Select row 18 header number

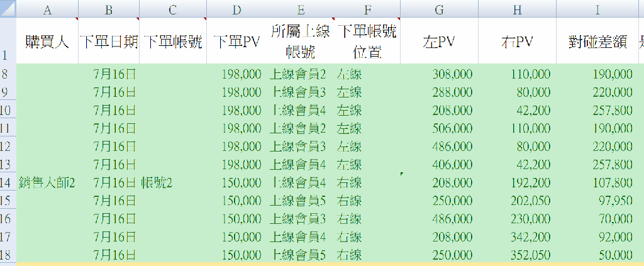point(8,255)
